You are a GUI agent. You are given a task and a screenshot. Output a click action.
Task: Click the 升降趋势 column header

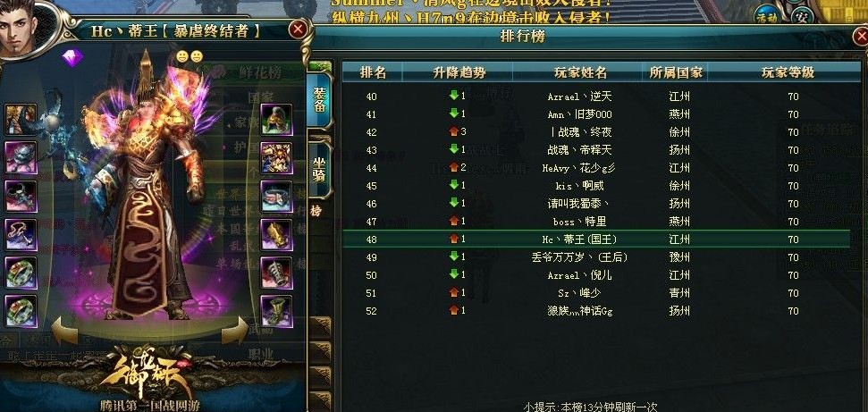459,72
